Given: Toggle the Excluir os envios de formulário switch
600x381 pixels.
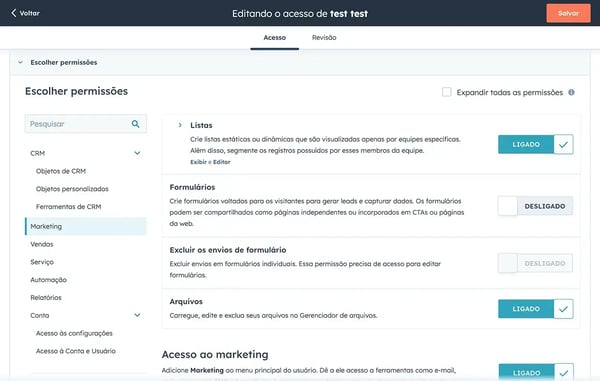Looking at the screenshot, I should coord(535,263).
